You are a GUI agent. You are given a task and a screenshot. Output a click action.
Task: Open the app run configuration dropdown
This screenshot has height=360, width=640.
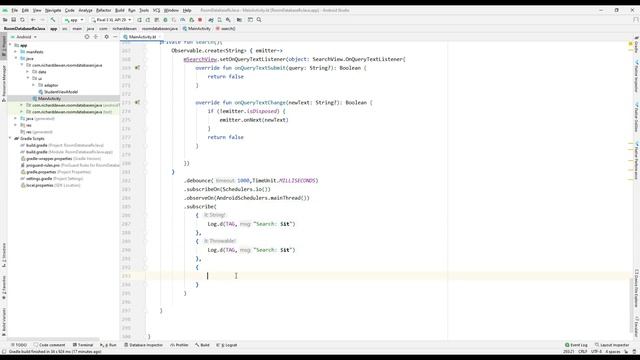pos(73,20)
